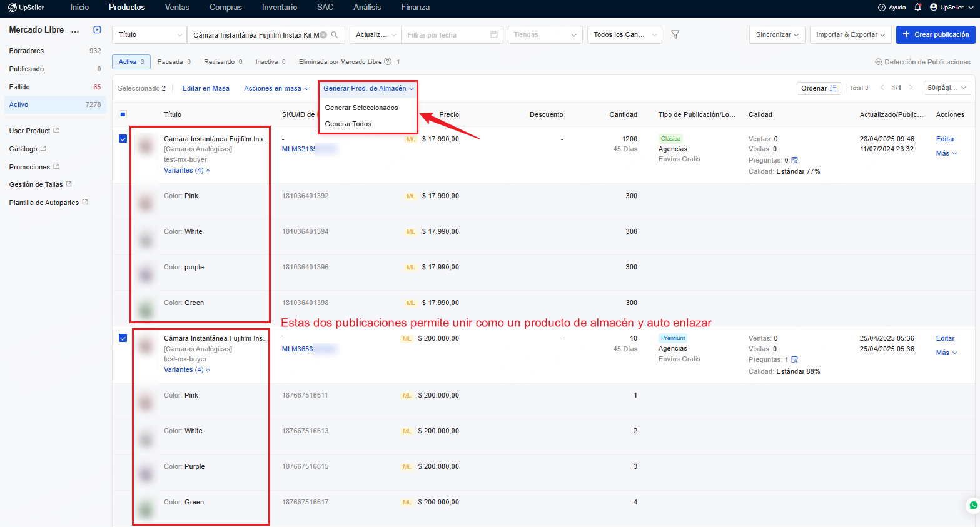Click the search magnifier icon
This screenshot has height=527, width=980.
[x=335, y=35]
